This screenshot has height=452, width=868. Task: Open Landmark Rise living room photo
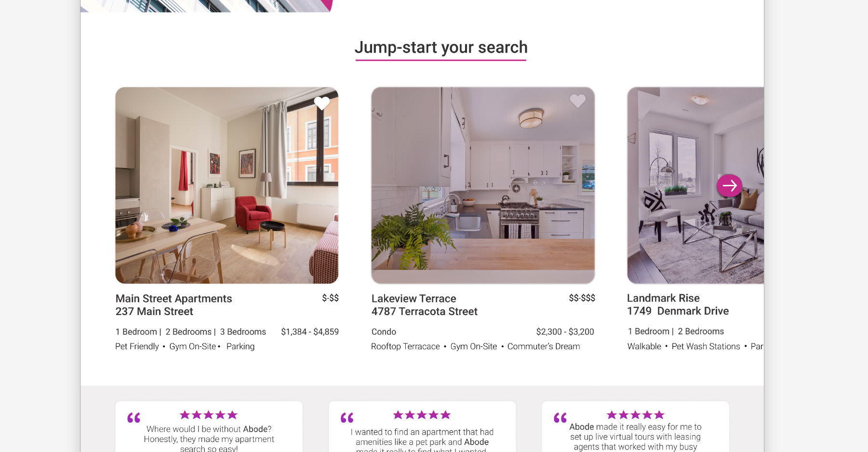(x=695, y=185)
